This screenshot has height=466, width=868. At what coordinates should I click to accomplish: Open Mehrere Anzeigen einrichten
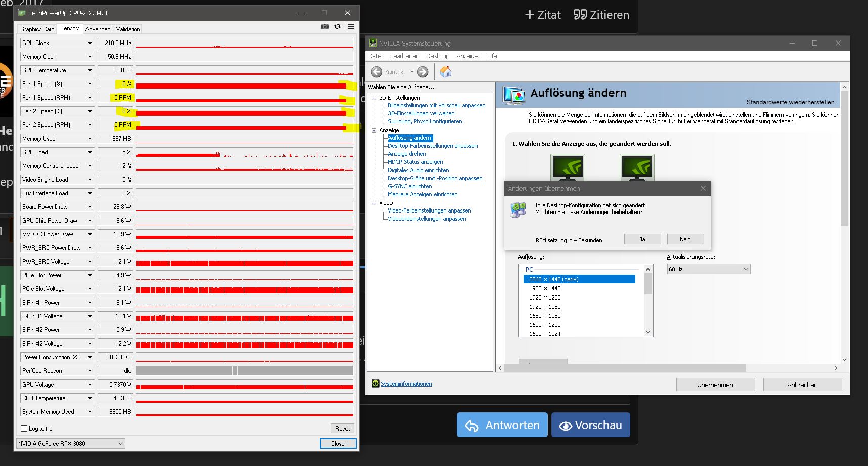click(x=423, y=194)
